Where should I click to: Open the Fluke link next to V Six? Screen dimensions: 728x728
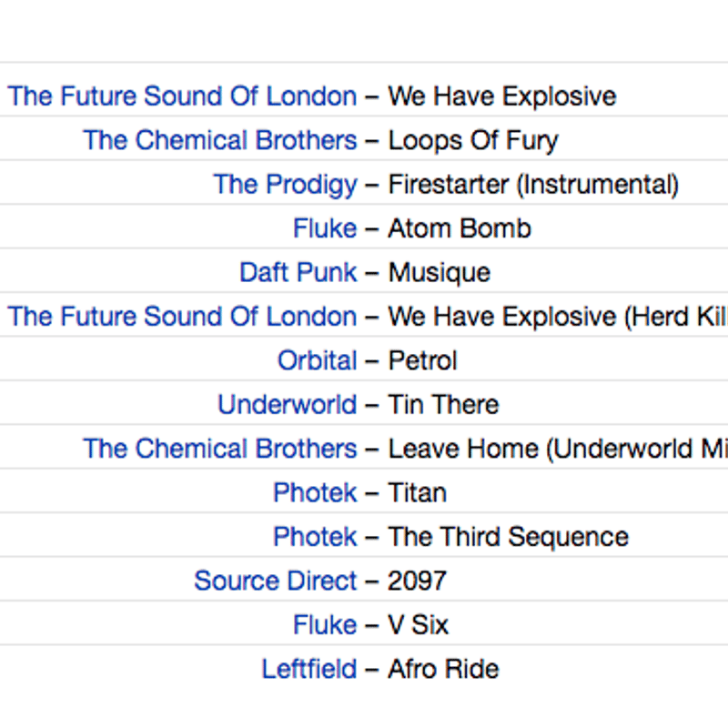325,624
